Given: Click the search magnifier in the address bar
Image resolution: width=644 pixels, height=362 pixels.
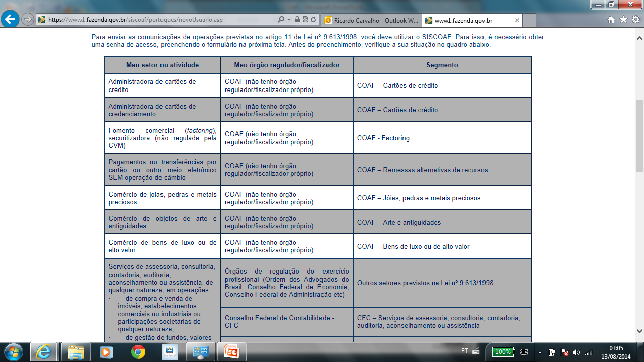Looking at the screenshot, I should click(281, 20).
